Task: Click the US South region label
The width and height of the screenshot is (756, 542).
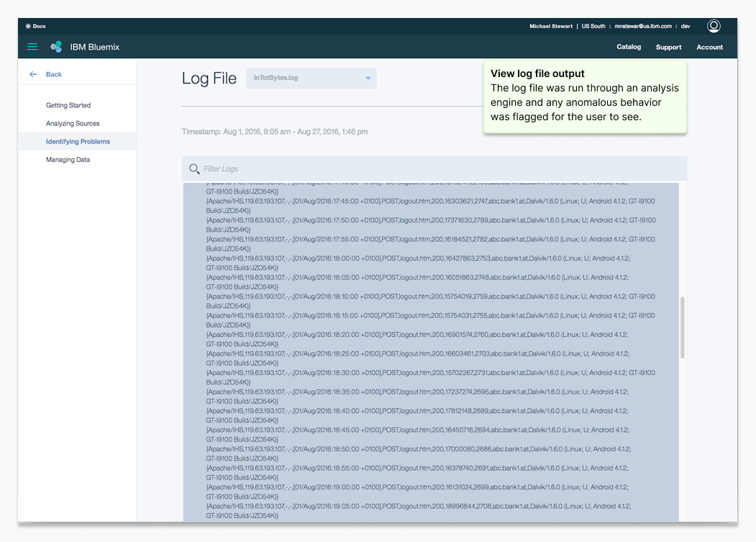Action: [x=593, y=26]
